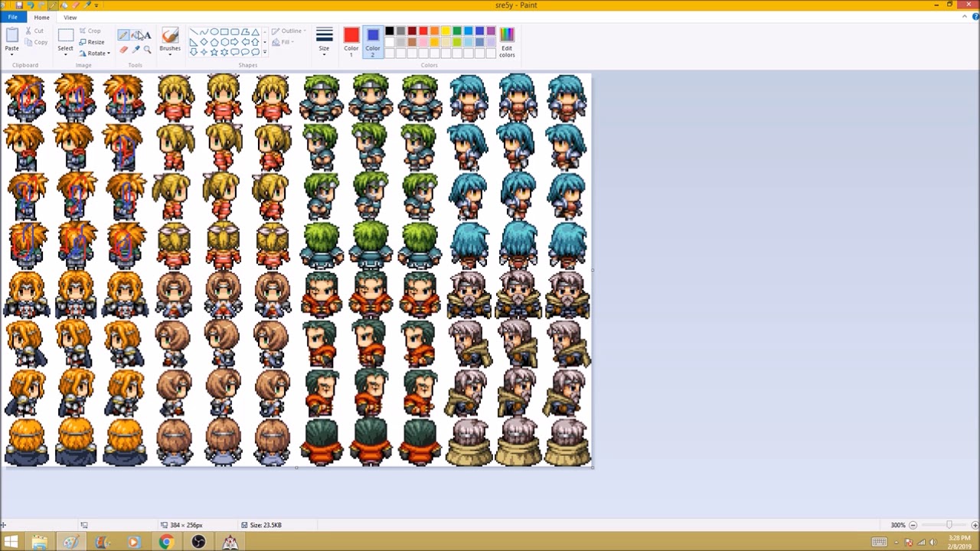Choose the Five-point star shape
Viewport: 980px width, 551px height.
pos(214,52)
